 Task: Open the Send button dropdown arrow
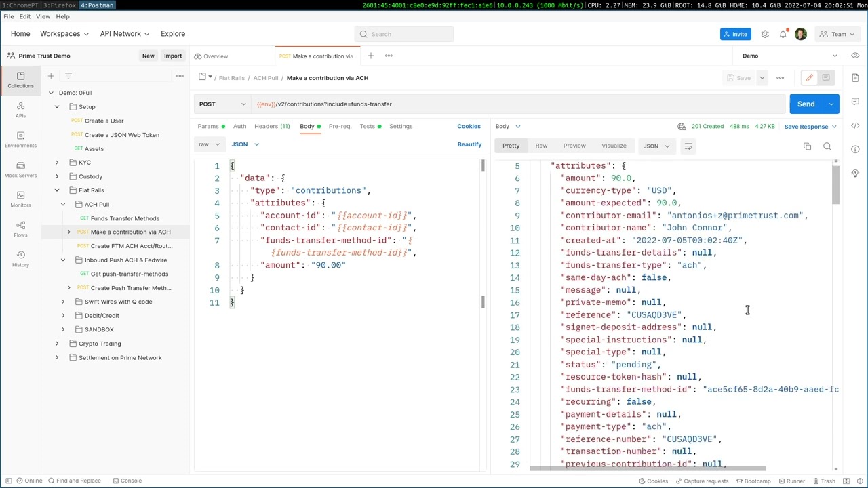[831, 104]
